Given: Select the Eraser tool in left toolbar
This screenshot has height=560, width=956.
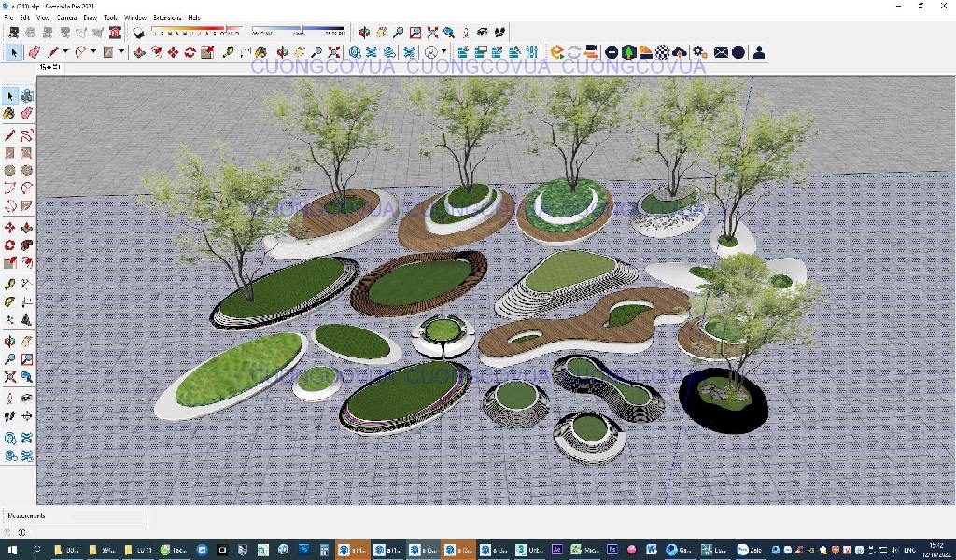Looking at the screenshot, I should tap(27, 114).
